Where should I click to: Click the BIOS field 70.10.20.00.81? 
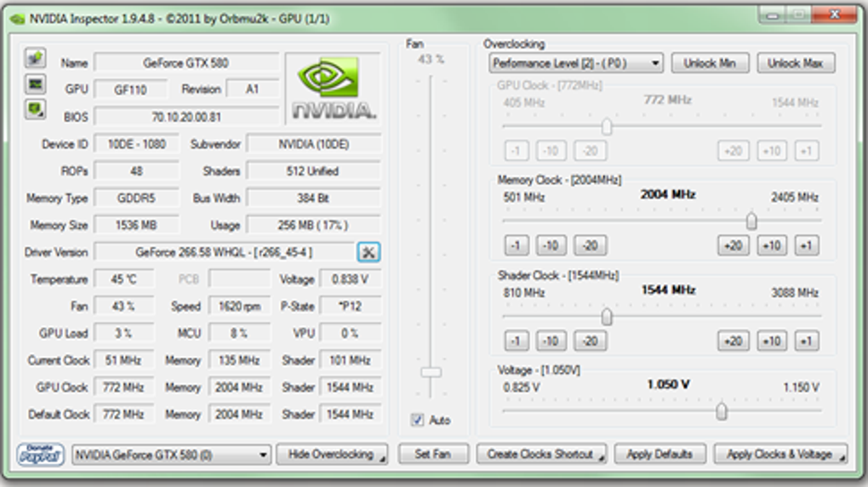tap(186, 117)
